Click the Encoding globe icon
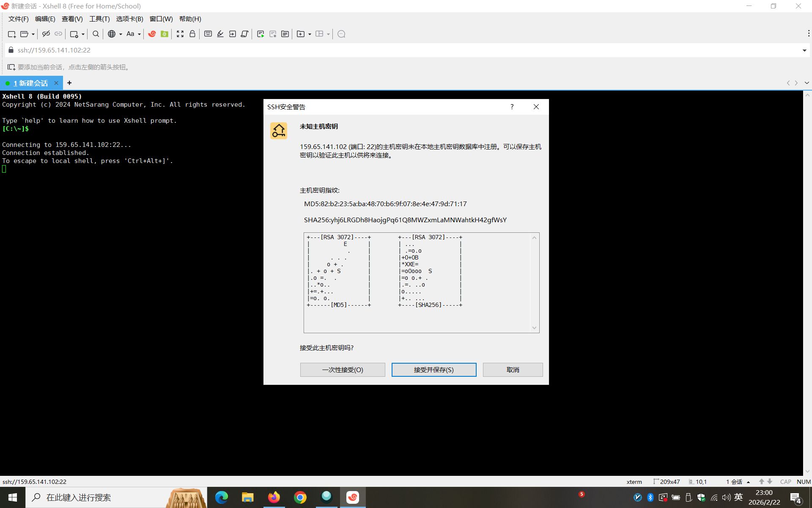The height and width of the screenshot is (508, 812). point(112,34)
